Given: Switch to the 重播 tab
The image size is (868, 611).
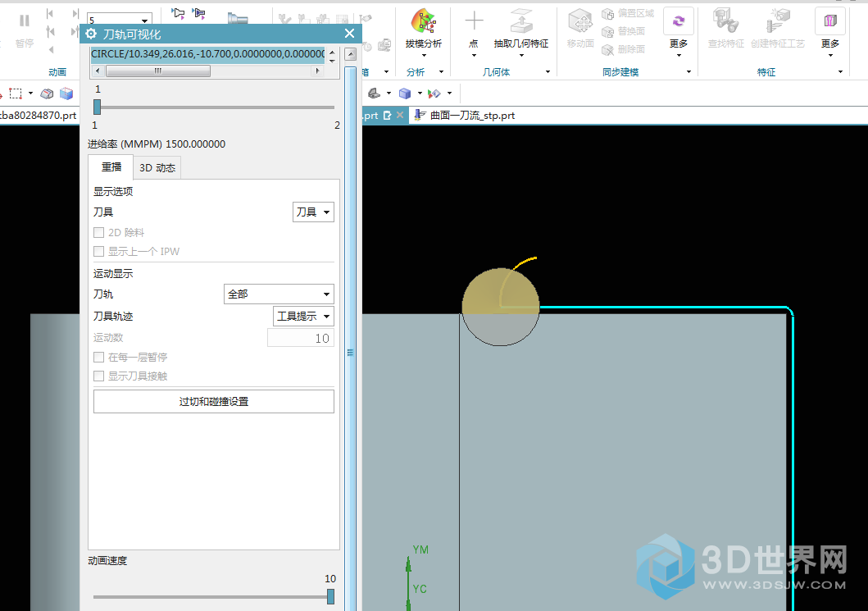Looking at the screenshot, I should coord(111,166).
